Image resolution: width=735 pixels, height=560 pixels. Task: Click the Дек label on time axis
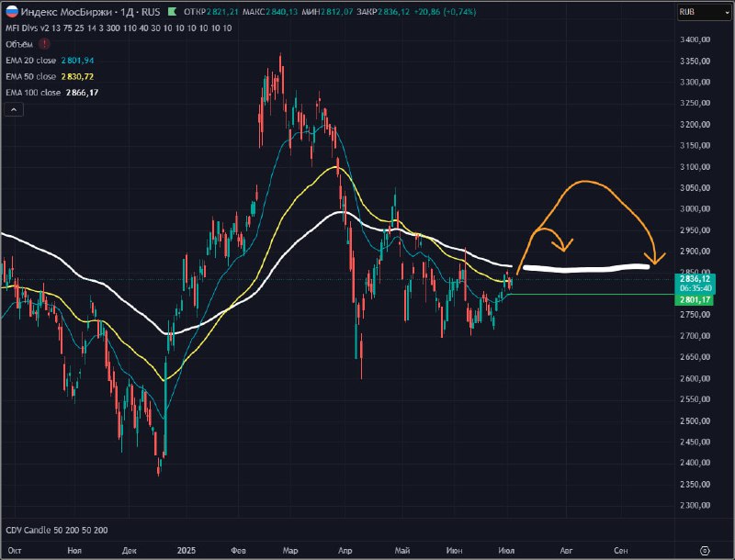tap(129, 551)
